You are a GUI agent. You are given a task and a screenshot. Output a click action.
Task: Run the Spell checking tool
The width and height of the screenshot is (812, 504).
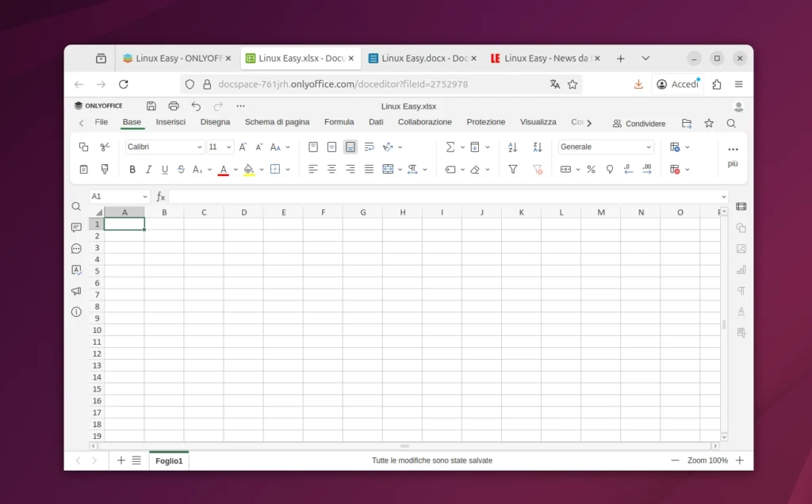pos(76,269)
